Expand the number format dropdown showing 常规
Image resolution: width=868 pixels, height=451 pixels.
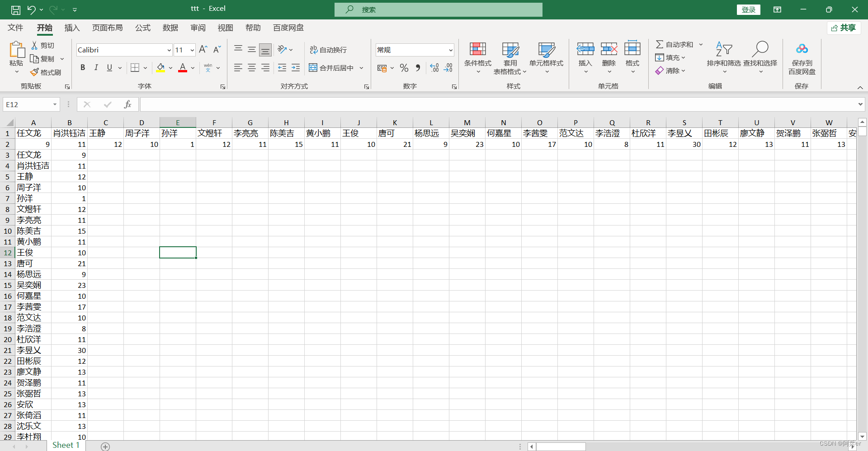coord(450,50)
